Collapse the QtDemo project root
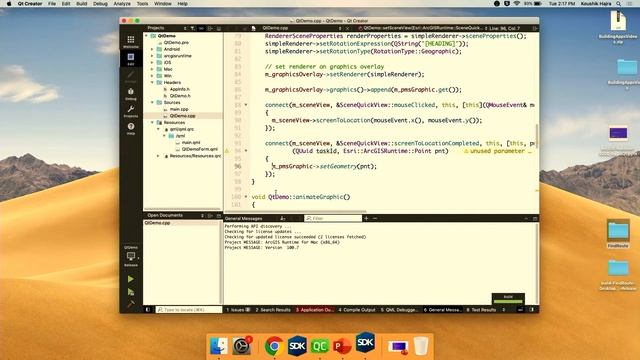Image resolution: width=640 pixels, height=360 pixels. pyautogui.click(x=147, y=36)
